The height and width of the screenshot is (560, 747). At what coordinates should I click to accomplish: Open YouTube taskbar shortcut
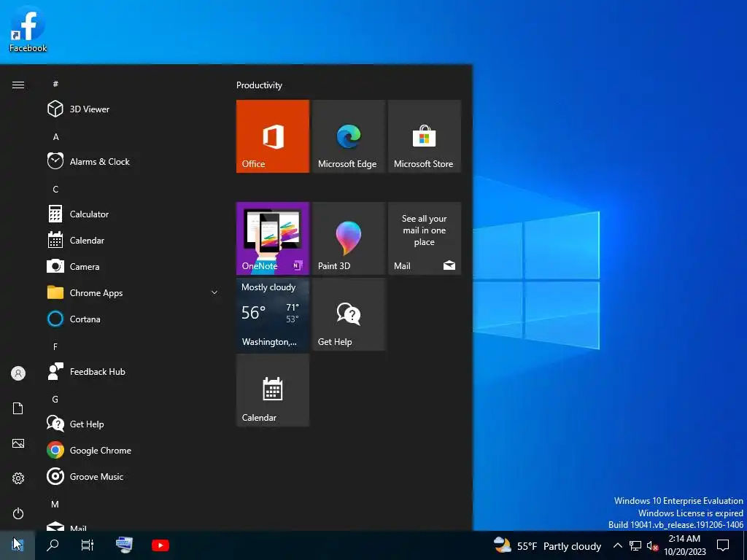point(160,545)
